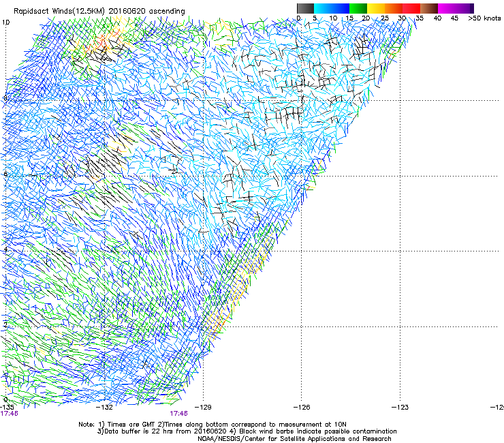
Task: Click the longitude label '-126'
Action: (x=302, y=408)
